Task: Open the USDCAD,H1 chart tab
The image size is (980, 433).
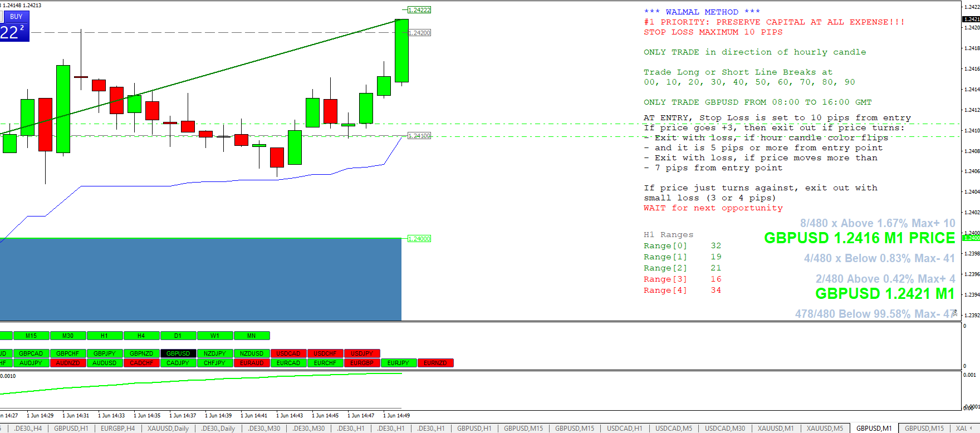Action: pos(625,428)
